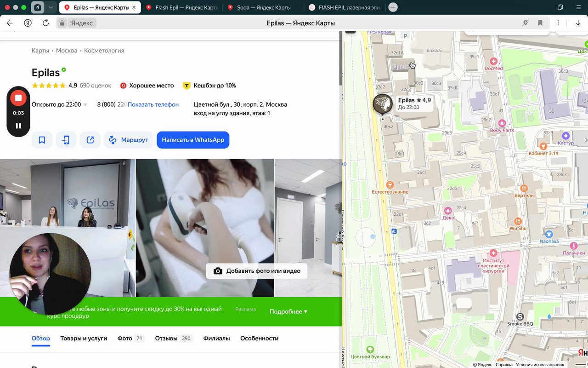
Task: Open the Филиалы tab
Action: click(216, 338)
